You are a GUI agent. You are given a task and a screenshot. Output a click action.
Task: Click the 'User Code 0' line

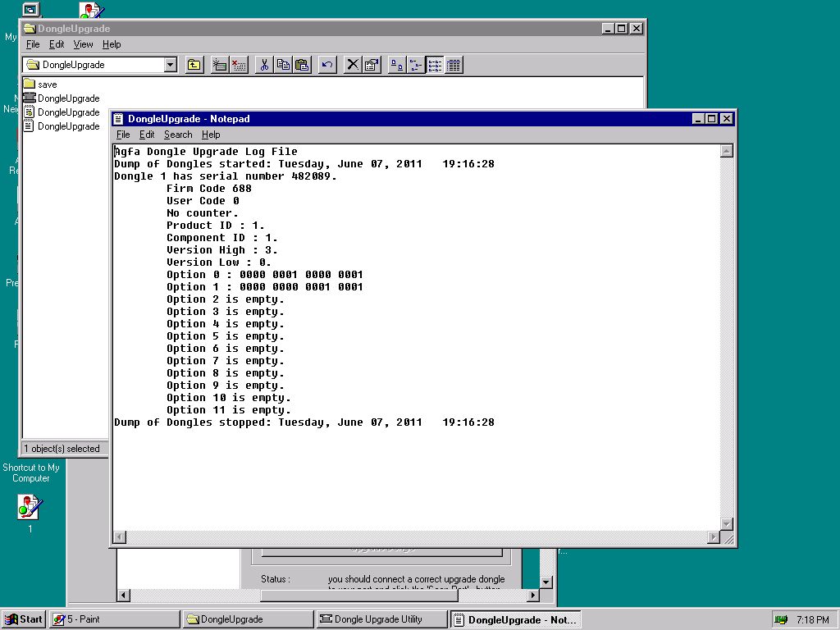pos(203,201)
